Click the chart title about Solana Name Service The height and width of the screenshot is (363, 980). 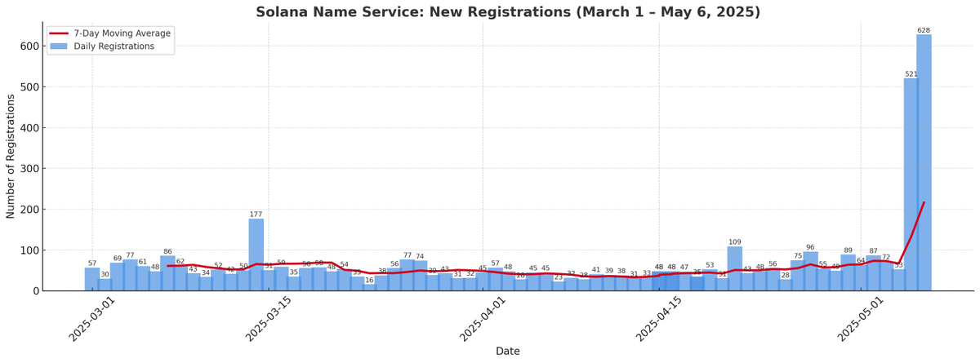point(508,12)
